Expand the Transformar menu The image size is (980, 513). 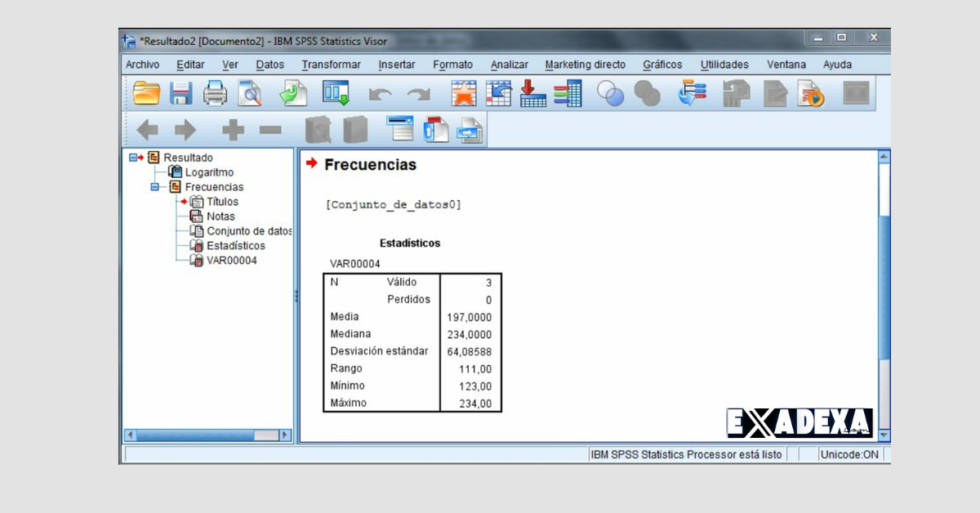[x=331, y=64]
